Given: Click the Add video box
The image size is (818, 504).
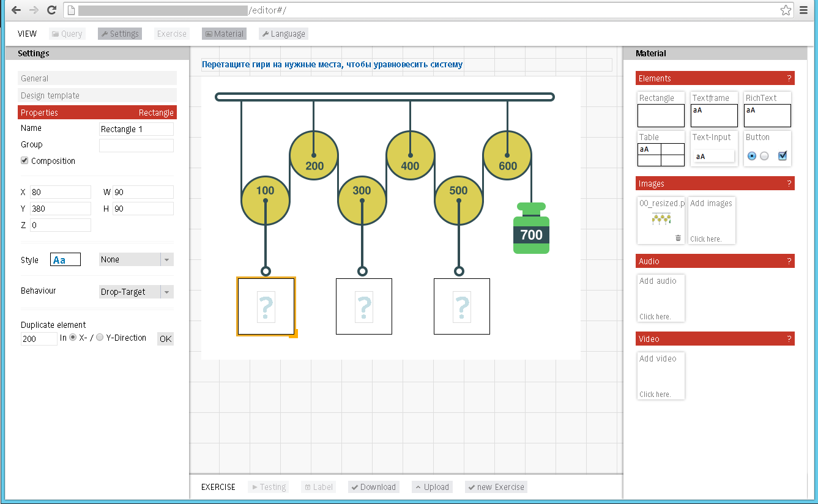Looking at the screenshot, I should (661, 376).
